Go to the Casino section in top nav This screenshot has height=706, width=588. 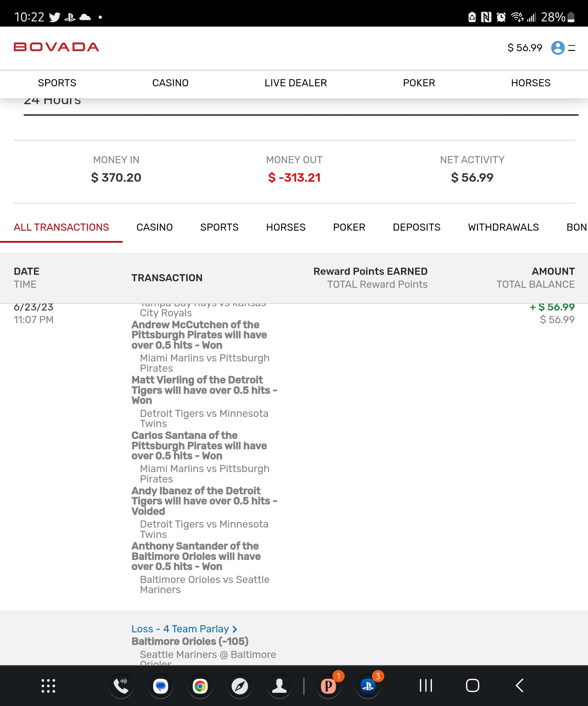pos(170,83)
